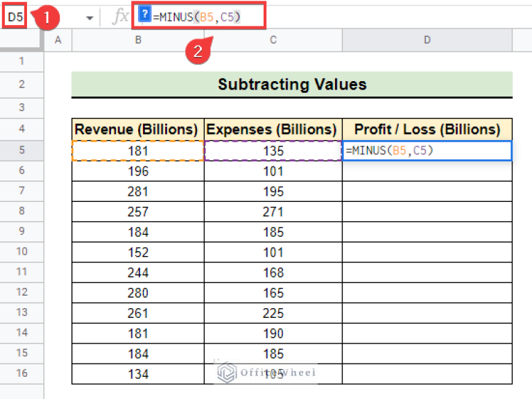Click the Name Box showing D5
This screenshot has width=532, height=399.
16,17
